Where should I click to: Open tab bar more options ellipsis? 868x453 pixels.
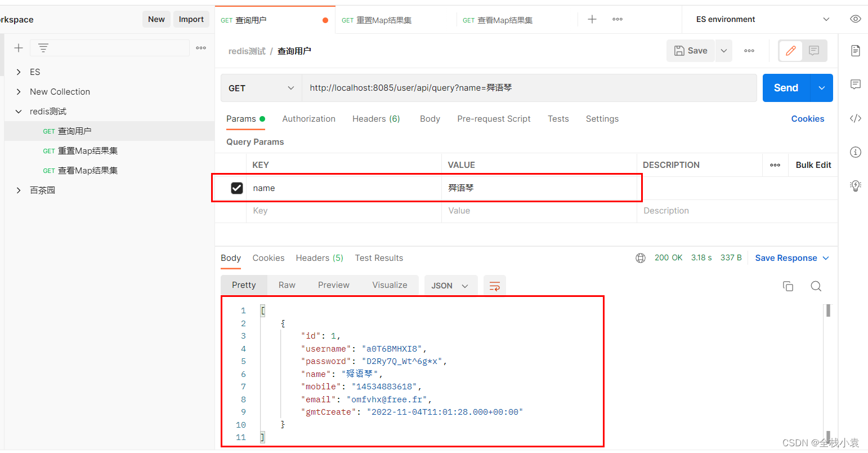point(618,19)
